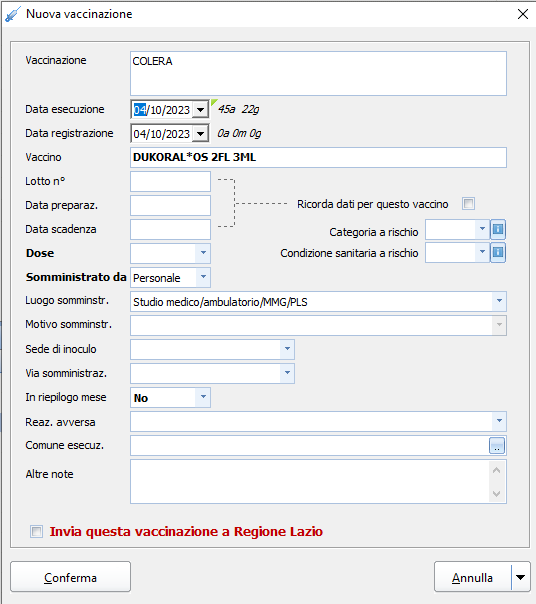Image resolution: width=536 pixels, height=604 pixels.
Task: Check Invia questa vaccinazione a Regione Lazio
Action: (x=37, y=532)
